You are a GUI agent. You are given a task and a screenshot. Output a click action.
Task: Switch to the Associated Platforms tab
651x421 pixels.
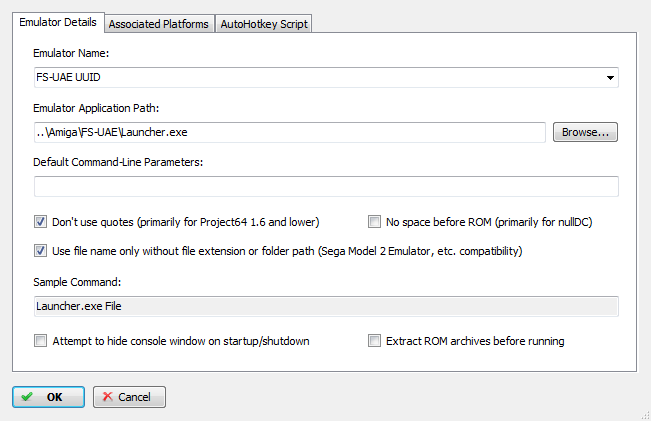click(159, 24)
